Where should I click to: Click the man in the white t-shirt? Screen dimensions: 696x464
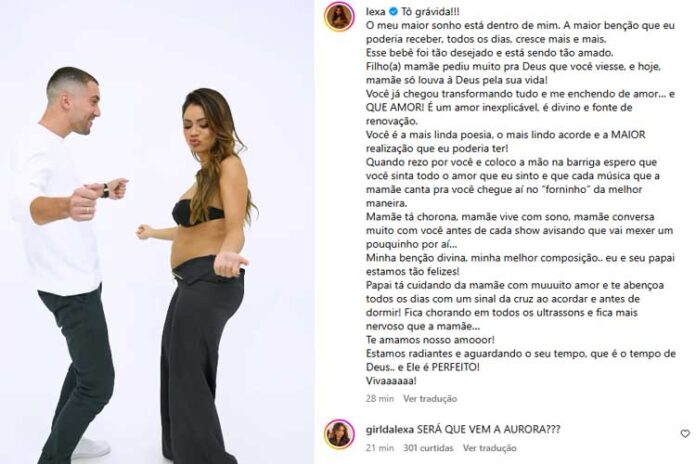(x=67, y=249)
